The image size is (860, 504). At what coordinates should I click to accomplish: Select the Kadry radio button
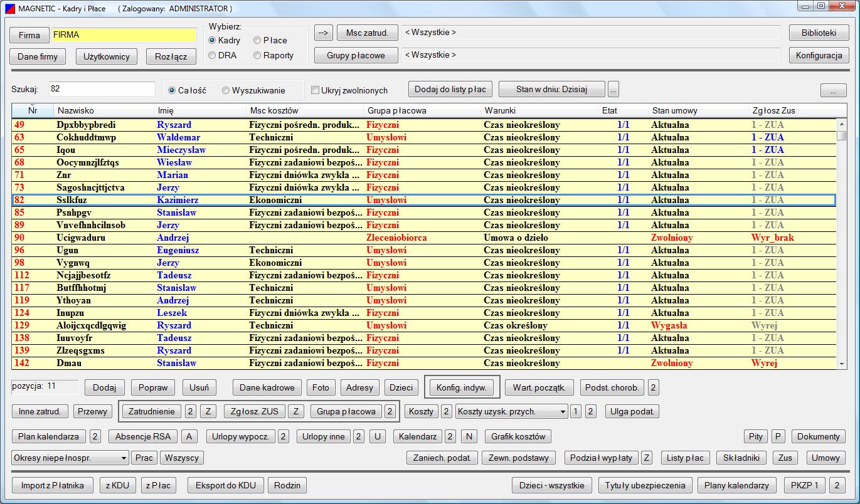click(212, 40)
